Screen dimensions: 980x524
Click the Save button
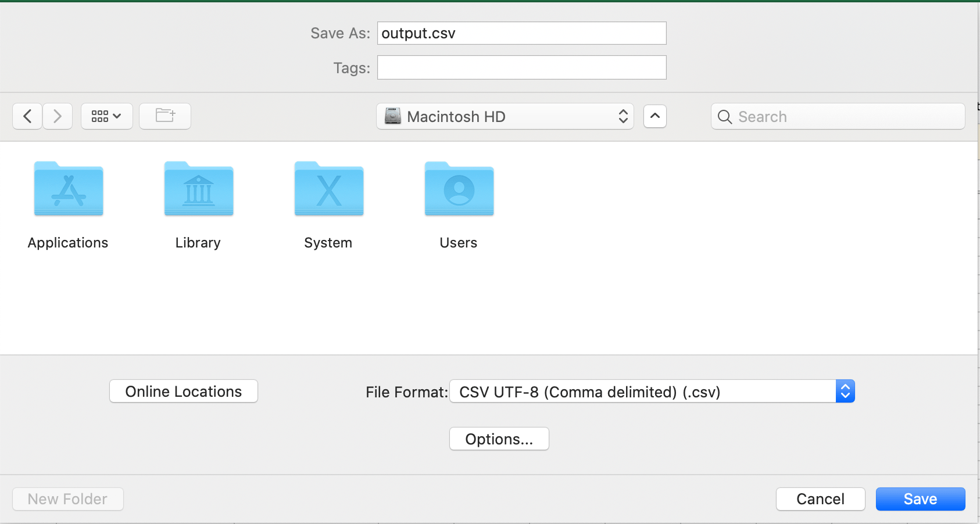pyautogui.click(x=920, y=498)
